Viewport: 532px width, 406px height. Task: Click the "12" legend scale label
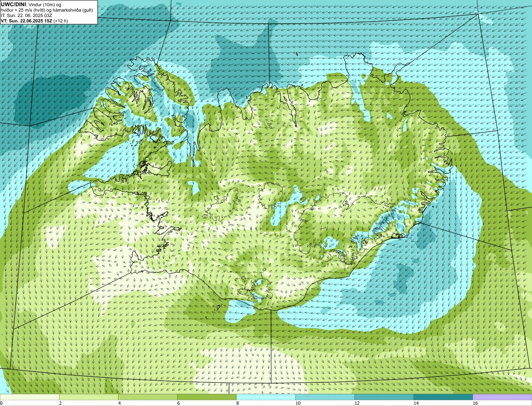pyautogui.click(x=357, y=403)
